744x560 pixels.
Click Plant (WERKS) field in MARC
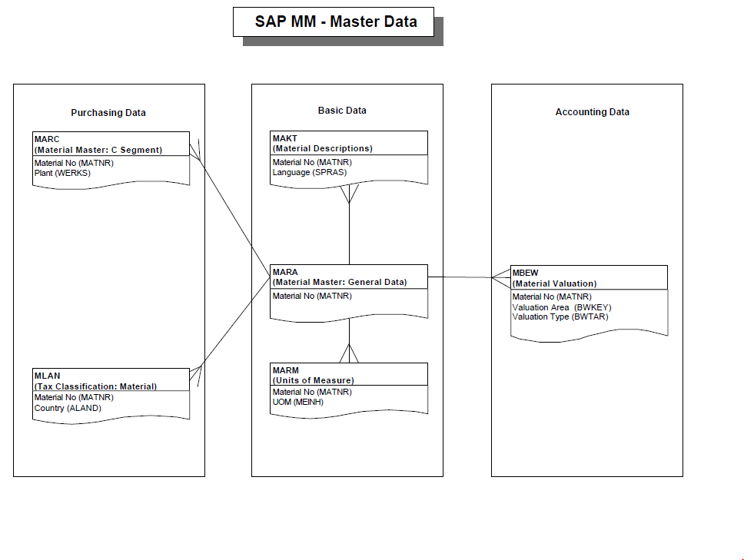coord(62,173)
